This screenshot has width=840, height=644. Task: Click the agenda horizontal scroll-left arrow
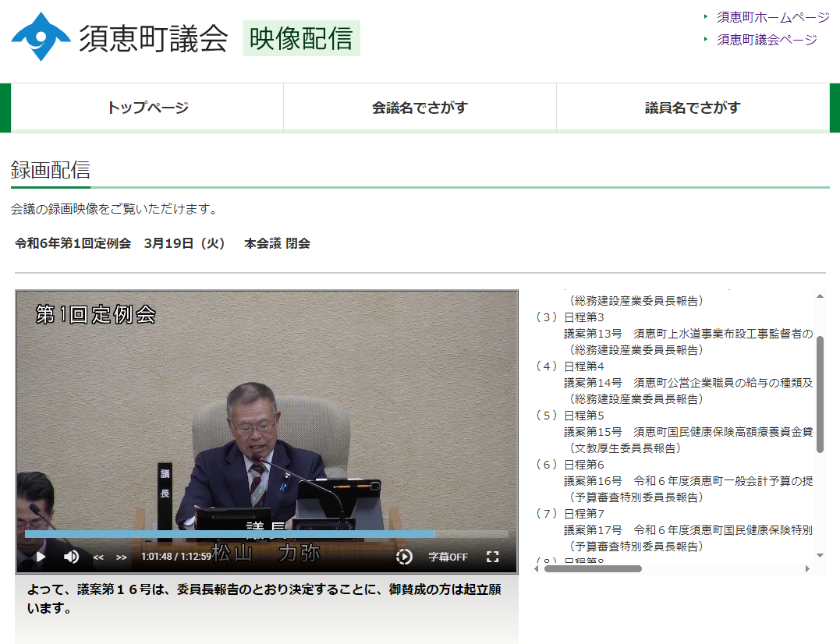point(537,568)
